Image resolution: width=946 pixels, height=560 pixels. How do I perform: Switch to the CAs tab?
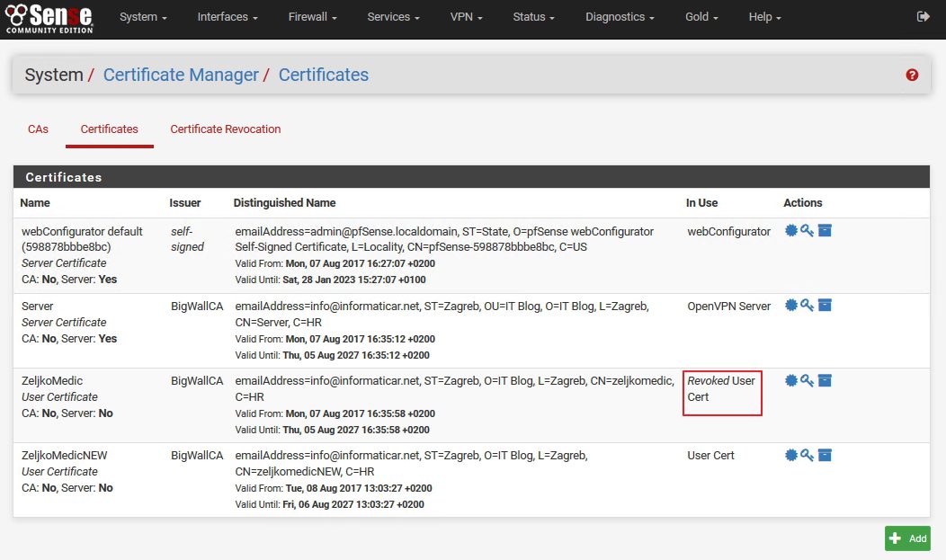tap(38, 129)
